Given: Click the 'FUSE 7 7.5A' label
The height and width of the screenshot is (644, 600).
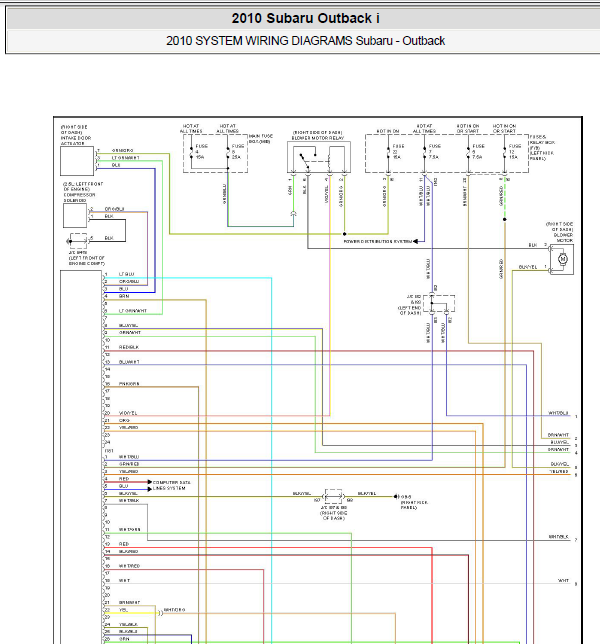Looking at the screenshot, I should tap(434, 152).
